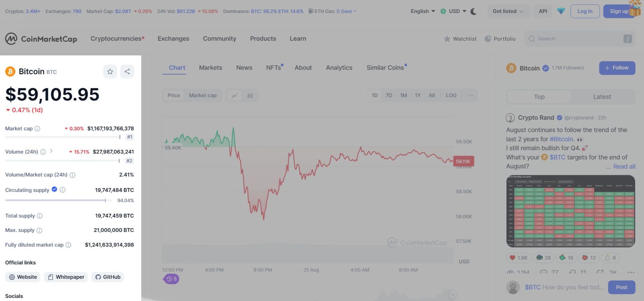Toggle dark mode moon icon
Image resolution: width=644 pixels, height=301 pixels.
474,11
